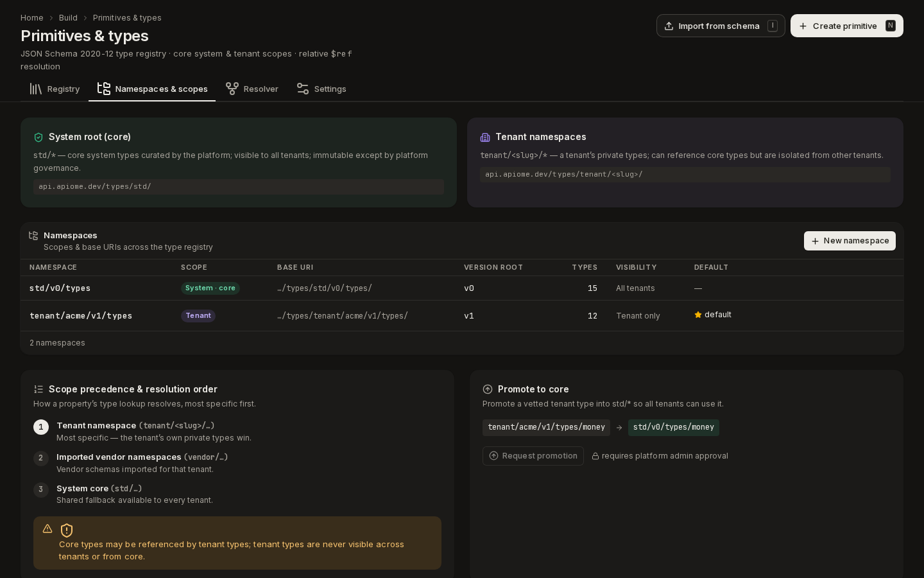This screenshot has height=578, width=924.
Task: Open the Registry tab
Action: tap(55, 89)
